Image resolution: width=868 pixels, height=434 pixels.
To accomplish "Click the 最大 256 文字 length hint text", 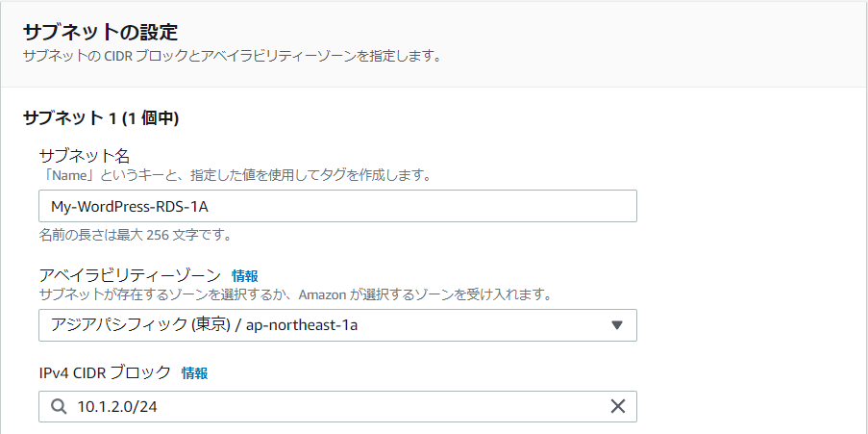I will tap(136, 235).
